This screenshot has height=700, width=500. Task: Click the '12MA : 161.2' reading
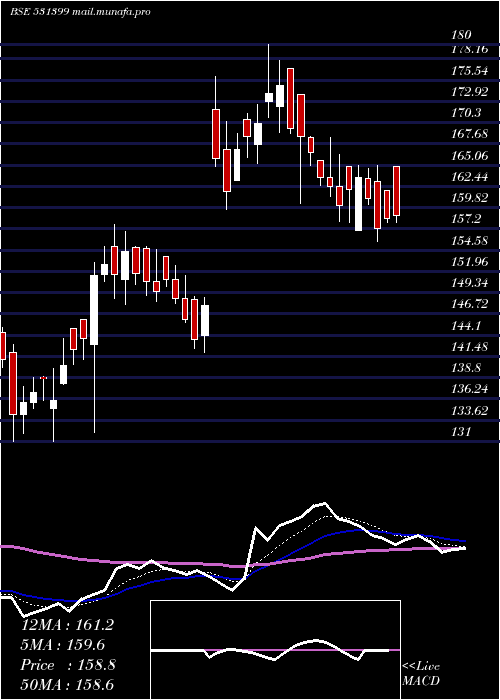click(67, 625)
